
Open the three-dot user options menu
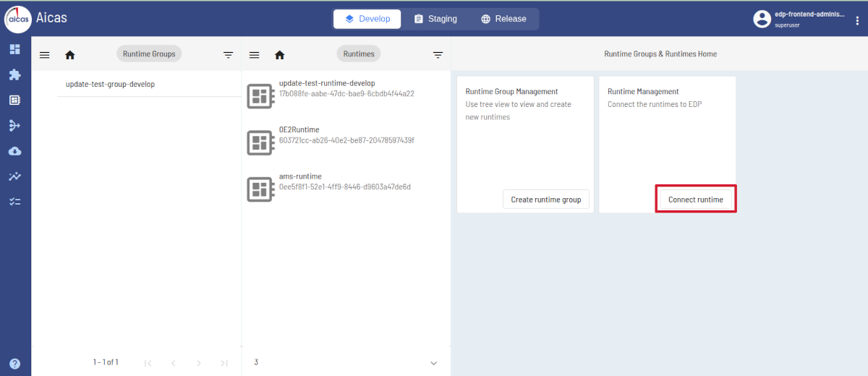coord(857,20)
